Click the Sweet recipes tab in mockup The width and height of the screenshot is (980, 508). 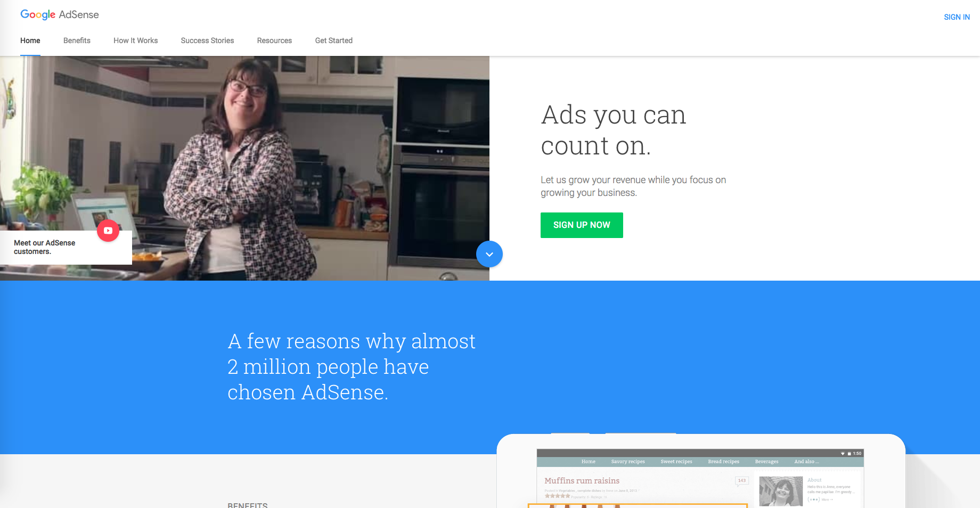tap(676, 462)
